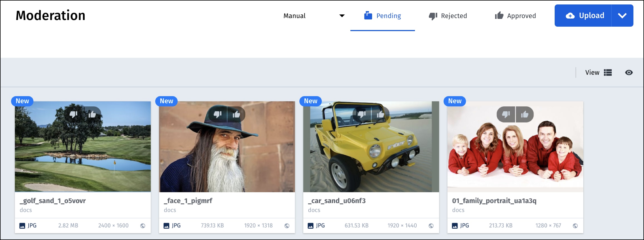
Task: Click the docs folder under _golf_sand_1_o5vovr
Action: [x=26, y=210]
